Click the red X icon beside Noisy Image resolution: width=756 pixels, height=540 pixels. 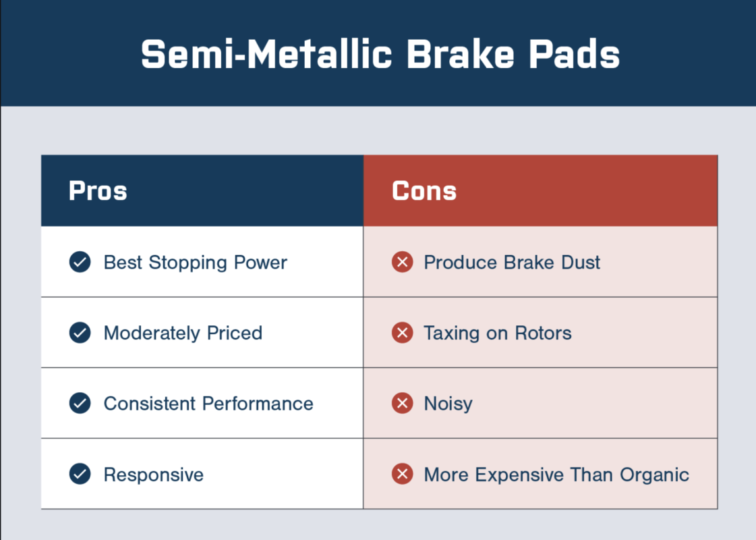pos(402,403)
